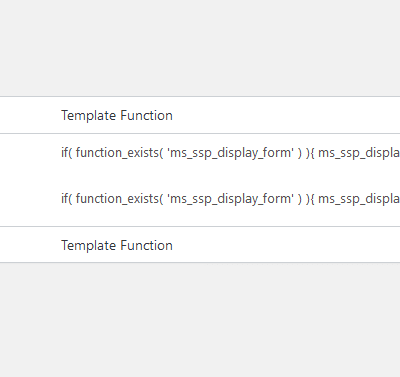Click blank cell left of first code row
The height and width of the screenshot is (377, 400).
point(30,153)
